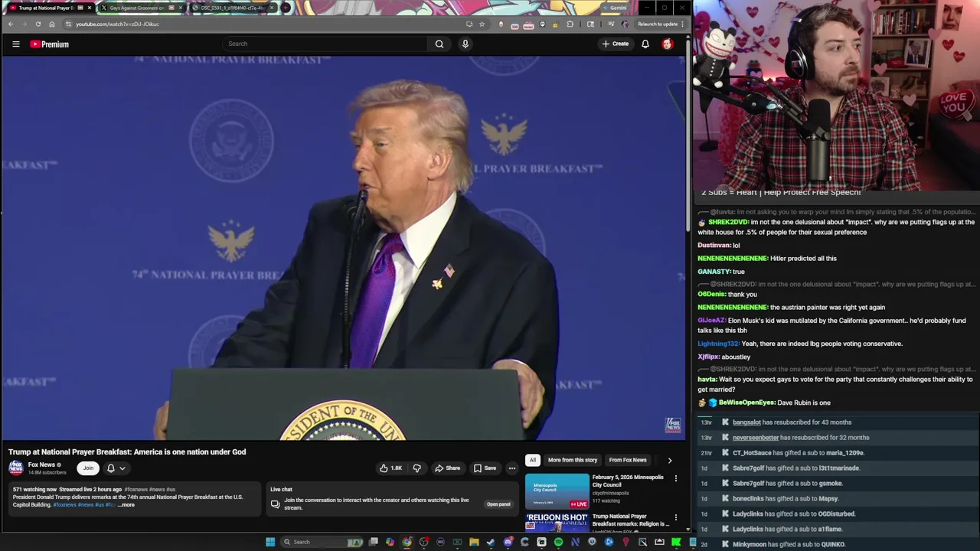Go back in the browser

pos(10,24)
